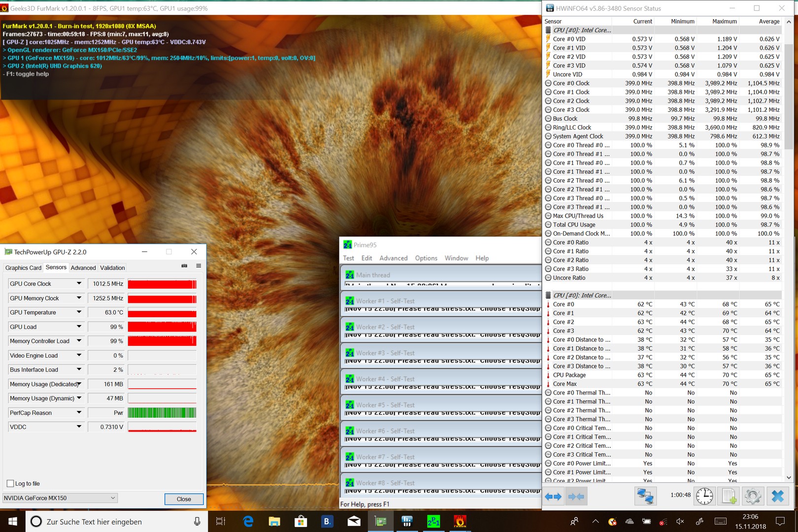The width and height of the screenshot is (798, 532).
Task: Click the GPU Core Clock red graph
Action: pyautogui.click(x=162, y=284)
